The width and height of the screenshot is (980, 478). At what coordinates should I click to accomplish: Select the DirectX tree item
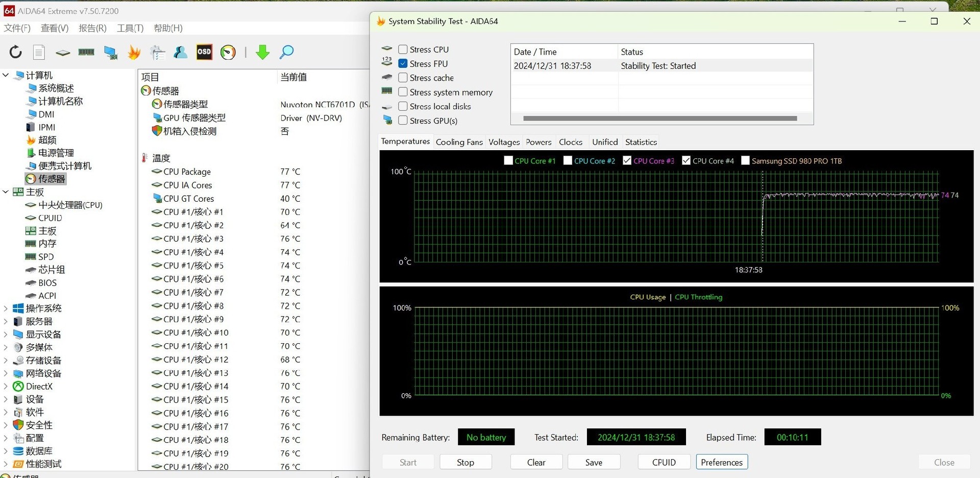pos(39,387)
